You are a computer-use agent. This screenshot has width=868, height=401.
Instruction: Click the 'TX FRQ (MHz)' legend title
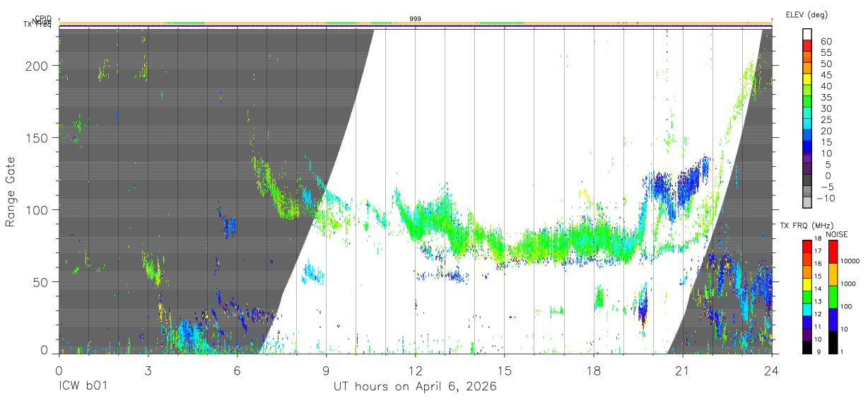(808, 226)
